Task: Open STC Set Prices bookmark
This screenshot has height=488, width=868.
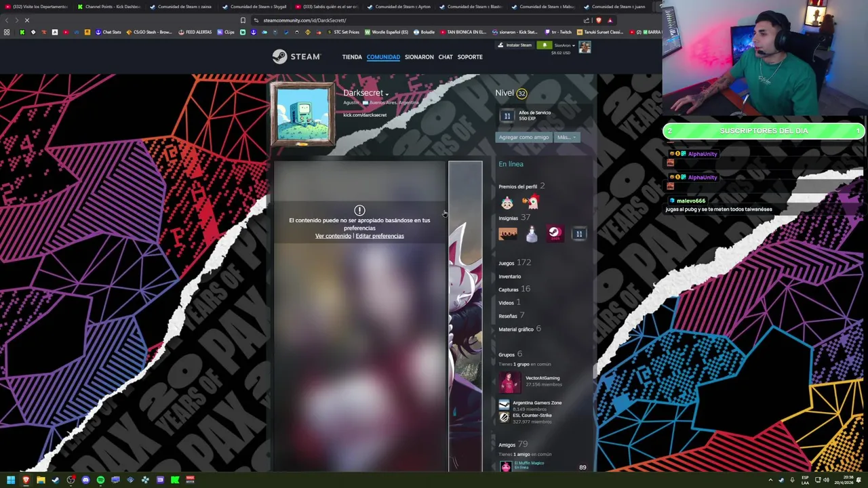Action: pyautogui.click(x=343, y=32)
